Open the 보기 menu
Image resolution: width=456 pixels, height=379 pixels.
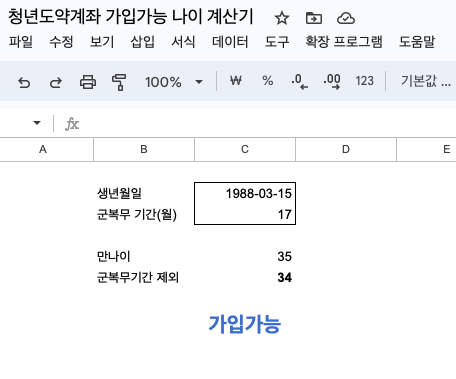coord(102,42)
